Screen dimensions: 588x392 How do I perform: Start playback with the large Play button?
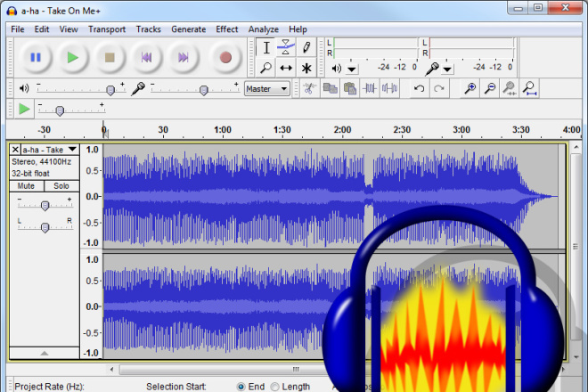[72, 57]
